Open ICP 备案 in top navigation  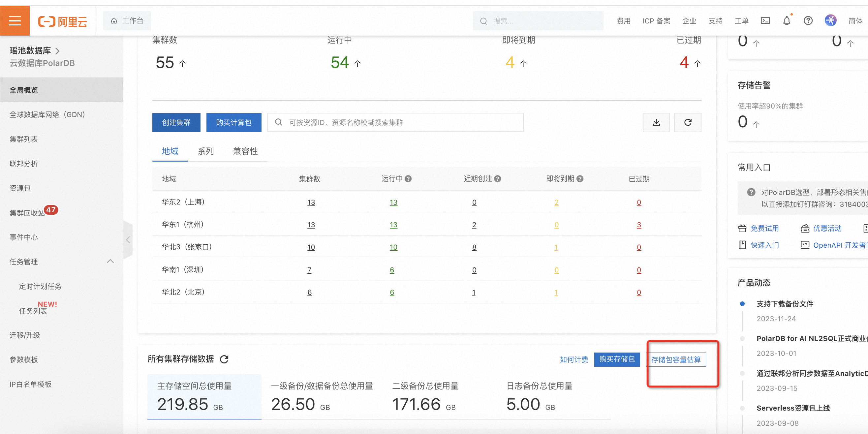click(656, 21)
